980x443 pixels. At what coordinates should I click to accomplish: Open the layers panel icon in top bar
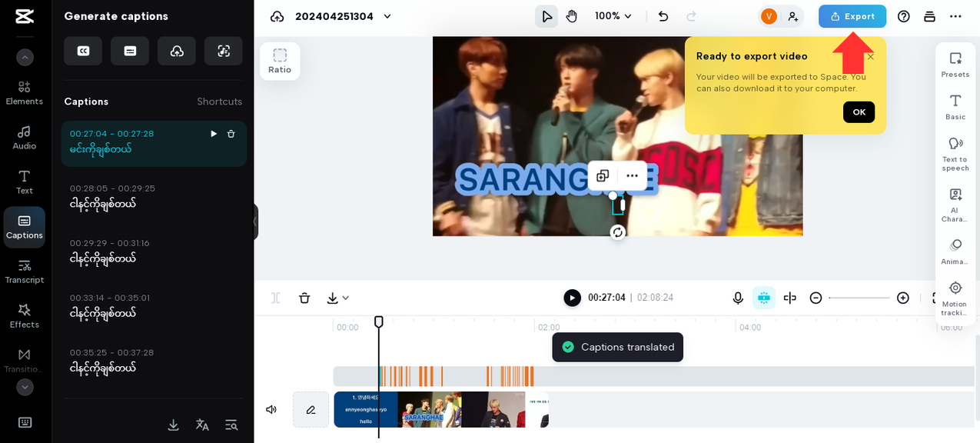pyautogui.click(x=929, y=16)
